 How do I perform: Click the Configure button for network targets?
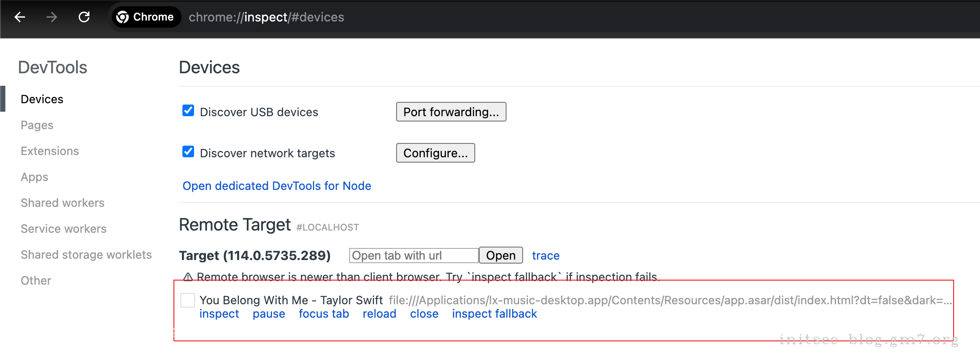[435, 153]
